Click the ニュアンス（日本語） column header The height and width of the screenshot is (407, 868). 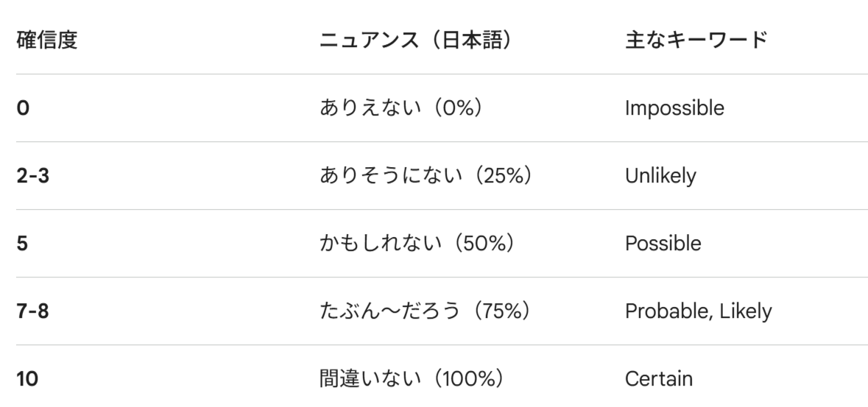click(x=415, y=40)
